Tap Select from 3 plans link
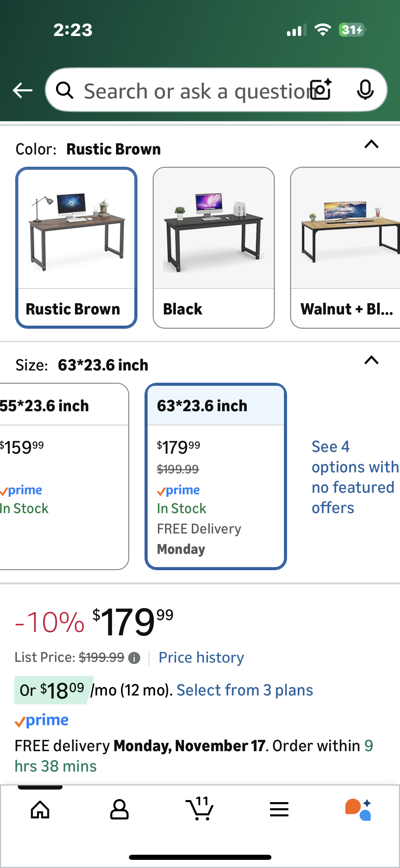 pyautogui.click(x=245, y=690)
